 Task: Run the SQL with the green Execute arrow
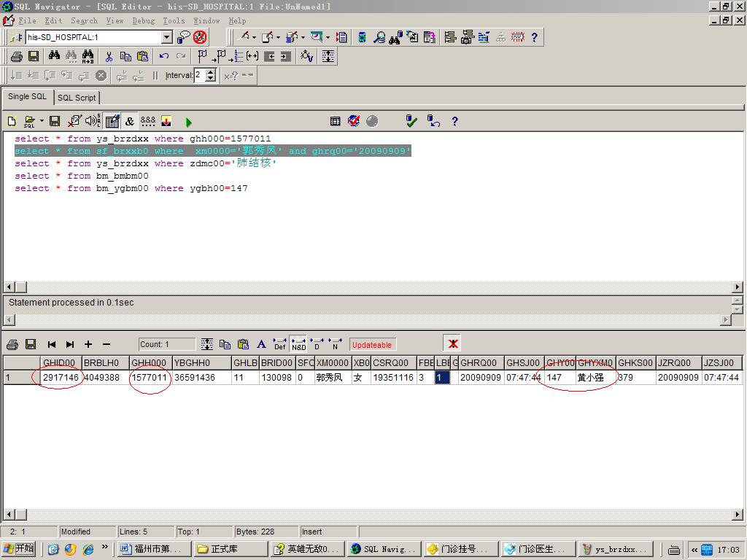[x=189, y=122]
